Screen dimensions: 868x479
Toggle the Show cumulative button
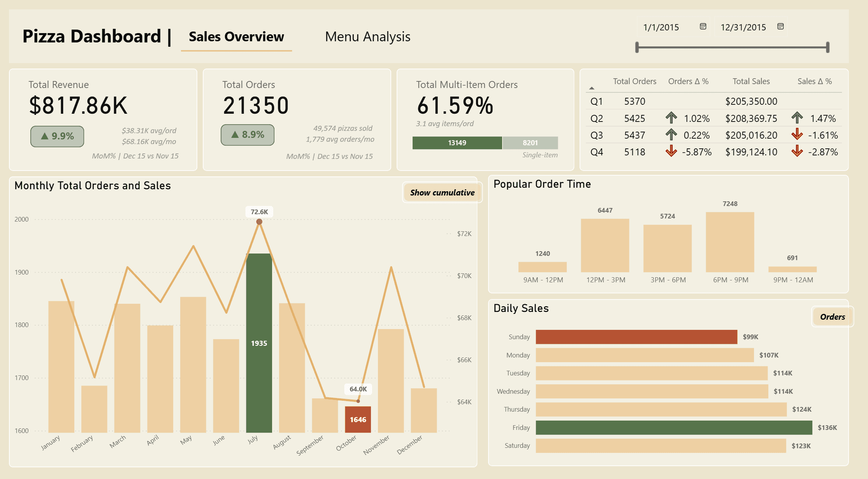click(x=442, y=192)
